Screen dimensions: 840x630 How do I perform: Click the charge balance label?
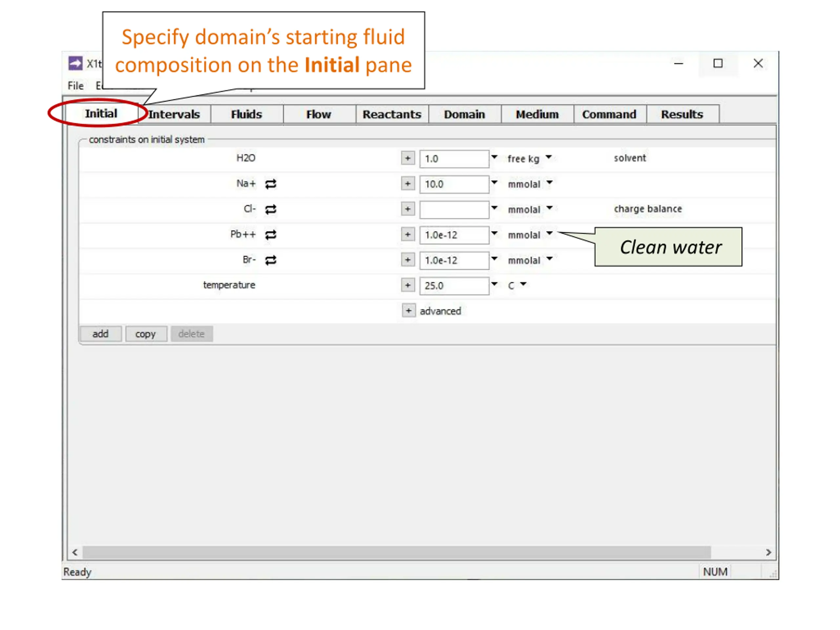point(648,209)
